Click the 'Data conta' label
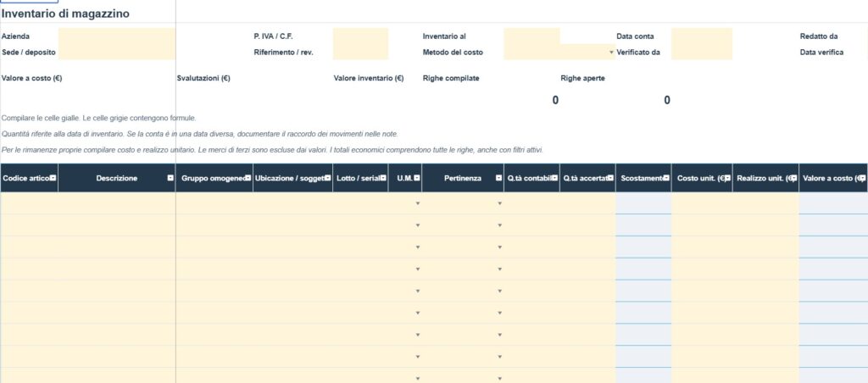This screenshot has height=383, width=868. (635, 36)
